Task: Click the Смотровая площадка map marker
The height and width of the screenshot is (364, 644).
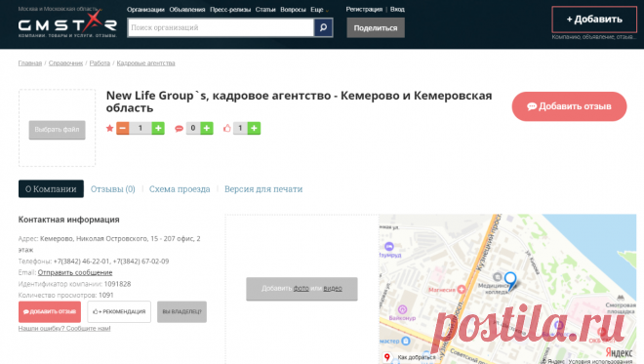Action: [621, 298]
